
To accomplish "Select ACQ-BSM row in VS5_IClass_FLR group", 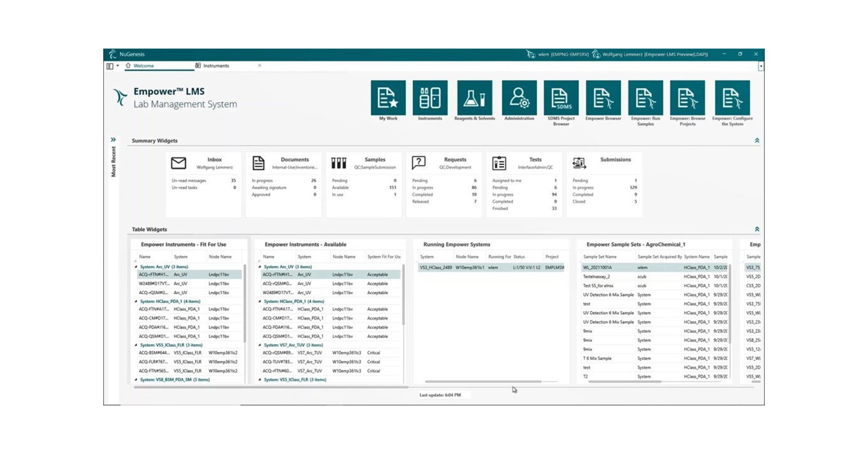I will click(x=189, y=353).
